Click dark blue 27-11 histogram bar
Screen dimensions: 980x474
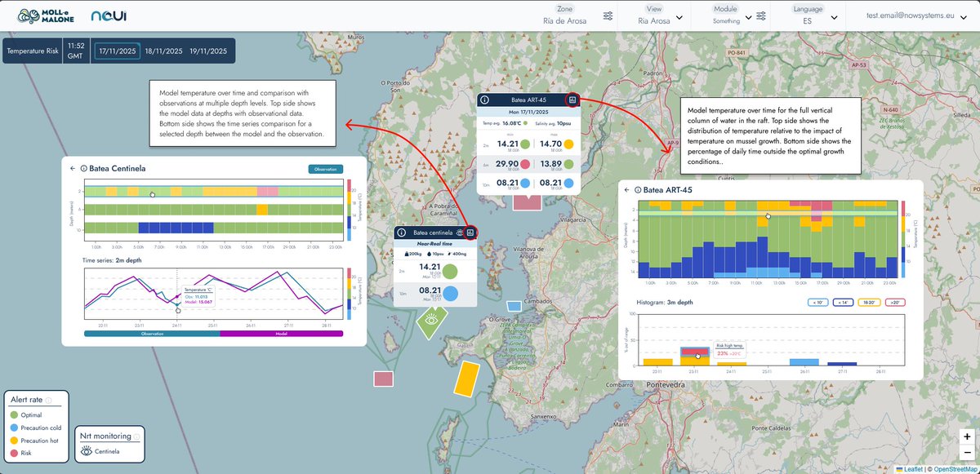point(842,363)
